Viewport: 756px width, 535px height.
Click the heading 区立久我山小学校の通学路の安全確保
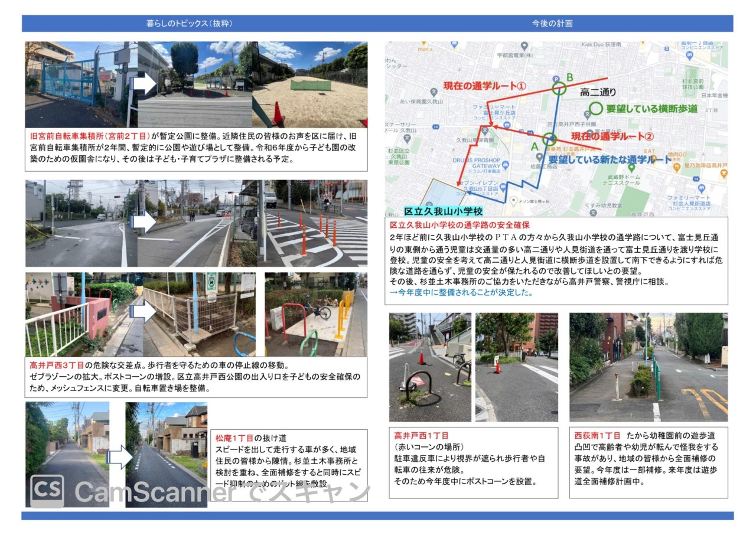coord(460,226)
